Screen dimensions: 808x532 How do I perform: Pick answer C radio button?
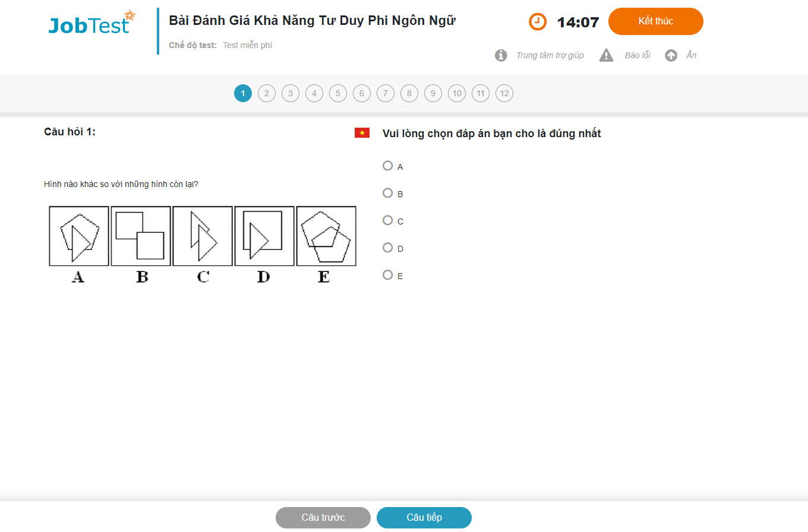[388, 220]
